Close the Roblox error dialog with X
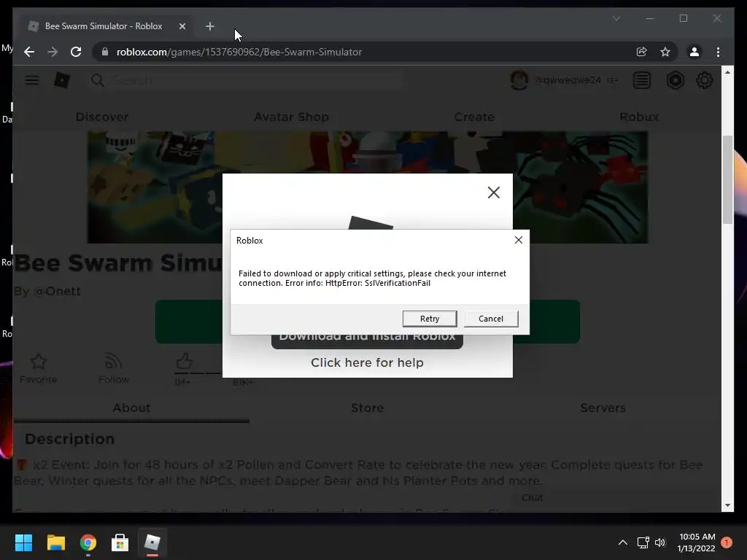Screen dimensions: 747x560 click(x=519, y=240)
